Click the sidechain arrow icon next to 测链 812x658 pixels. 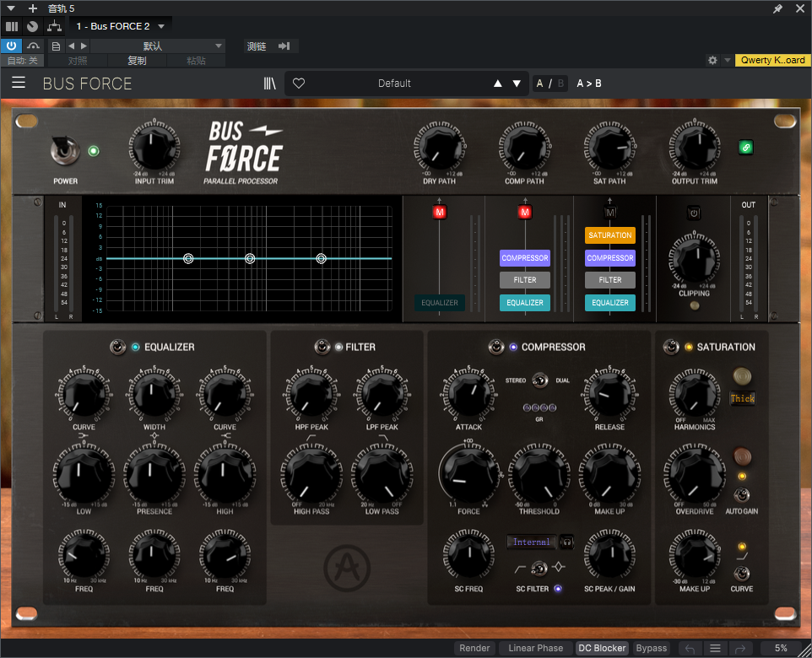tap(284, 46)
